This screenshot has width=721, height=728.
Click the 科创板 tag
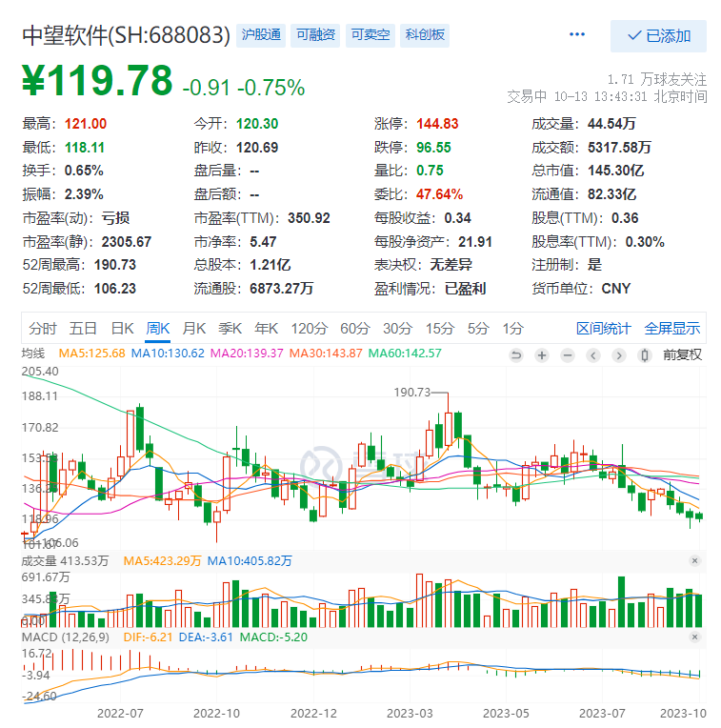point(424,36)
